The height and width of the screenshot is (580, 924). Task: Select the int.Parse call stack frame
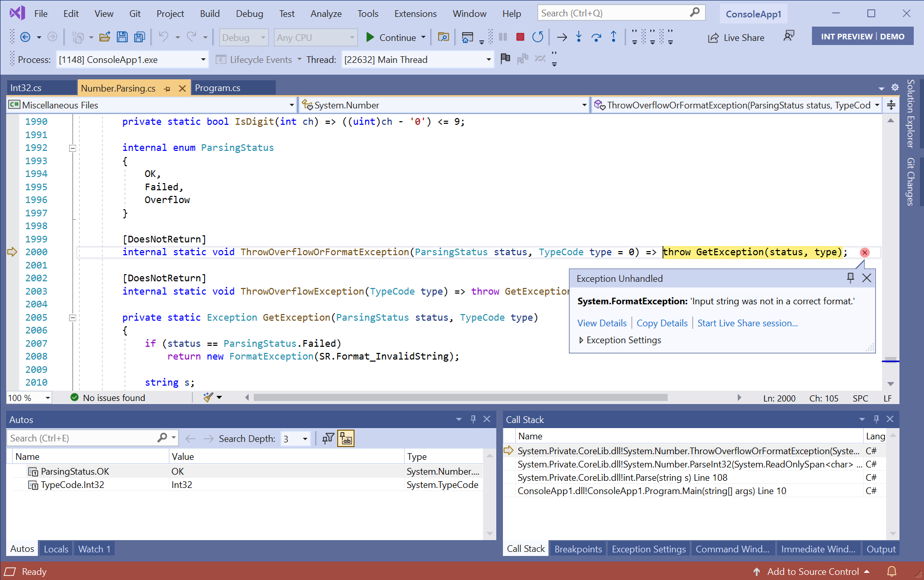693,478
